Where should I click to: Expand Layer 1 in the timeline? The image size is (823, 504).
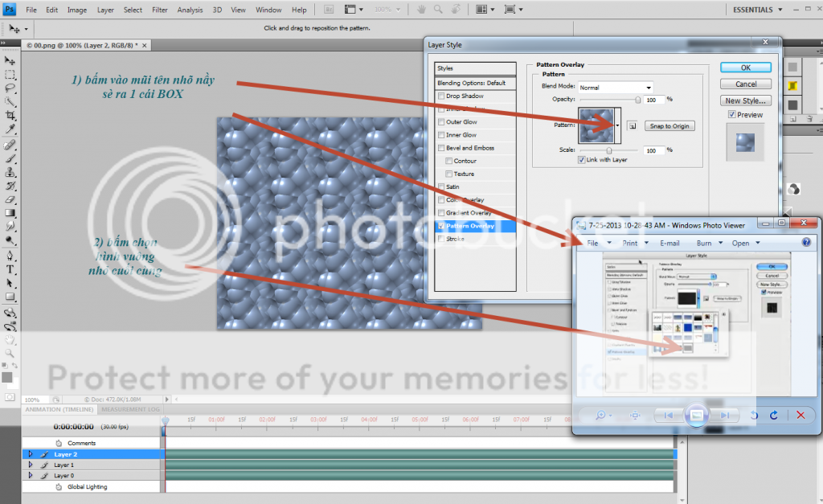tap(31, 465)
